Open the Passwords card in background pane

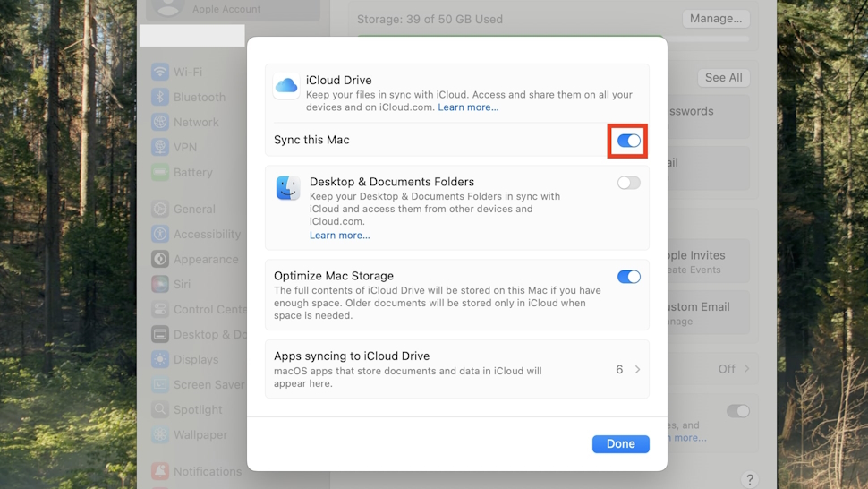tap(709, 116)
